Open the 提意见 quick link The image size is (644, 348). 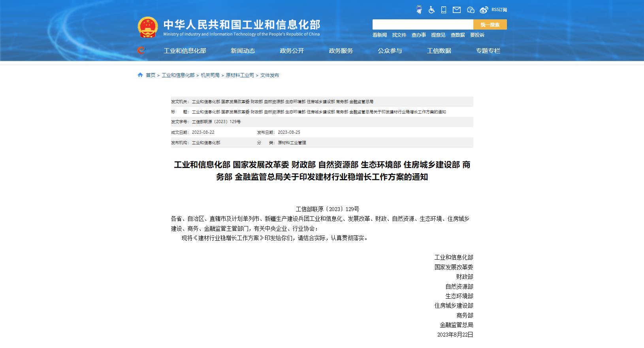point(438,35)
